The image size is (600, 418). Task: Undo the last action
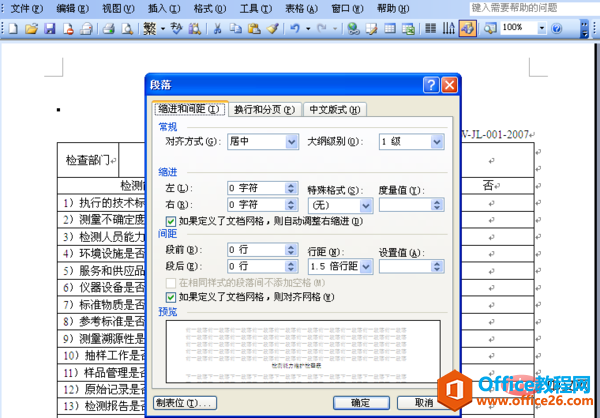[295, 29]
